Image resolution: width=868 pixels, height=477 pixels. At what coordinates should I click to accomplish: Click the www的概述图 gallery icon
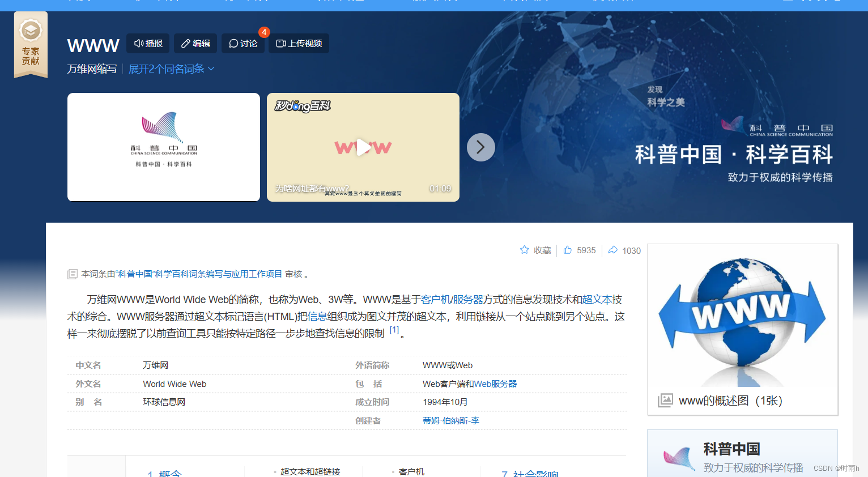tap(665, 401)
